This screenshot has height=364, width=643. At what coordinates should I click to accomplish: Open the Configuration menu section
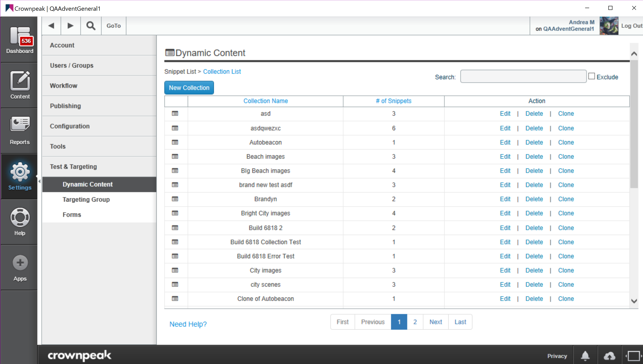tap(99, 126)
